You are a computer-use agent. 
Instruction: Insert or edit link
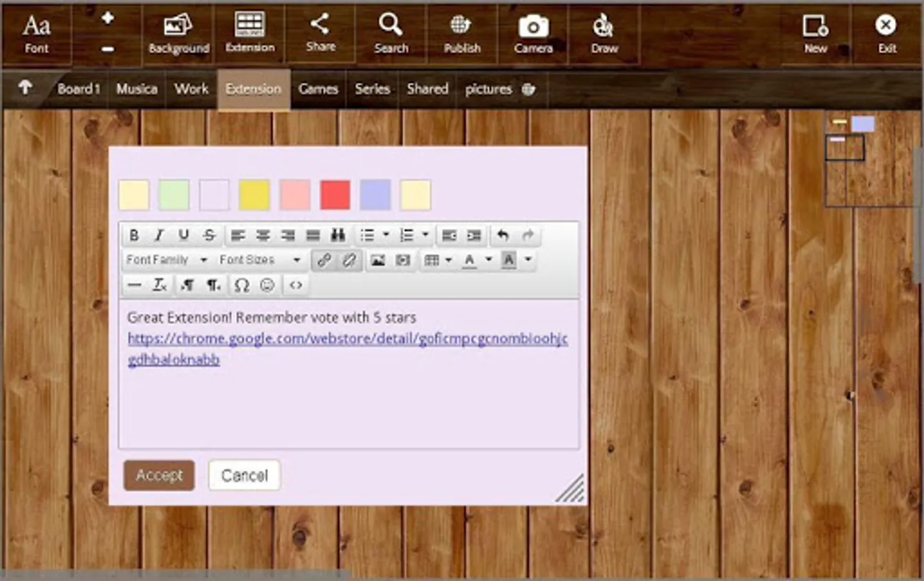[x=324, y=260]
